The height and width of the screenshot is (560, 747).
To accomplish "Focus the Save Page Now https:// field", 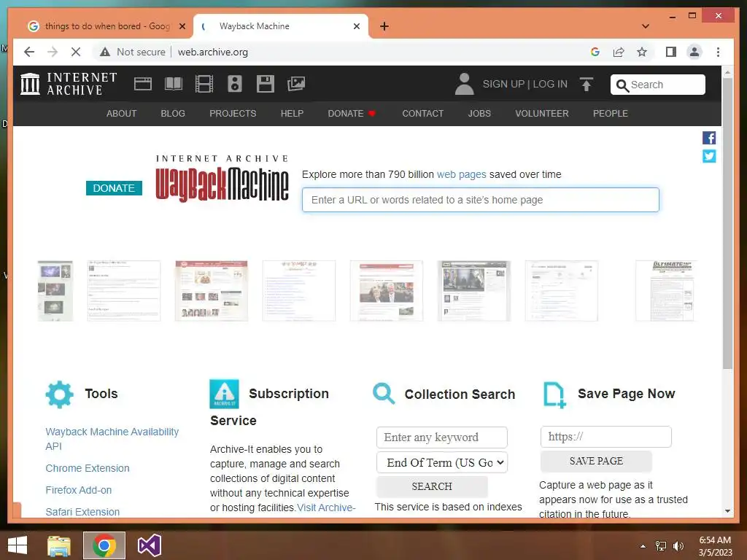I will (x=606, y=437).
